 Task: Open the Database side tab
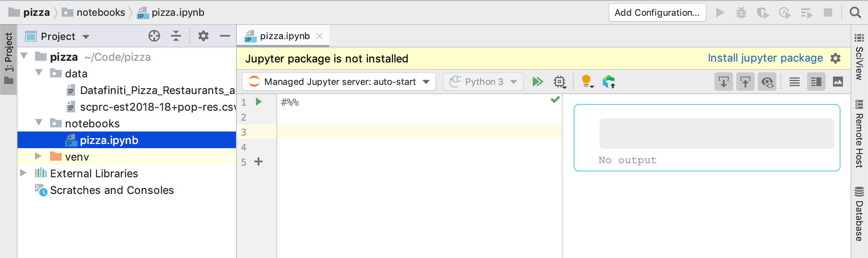859,215
